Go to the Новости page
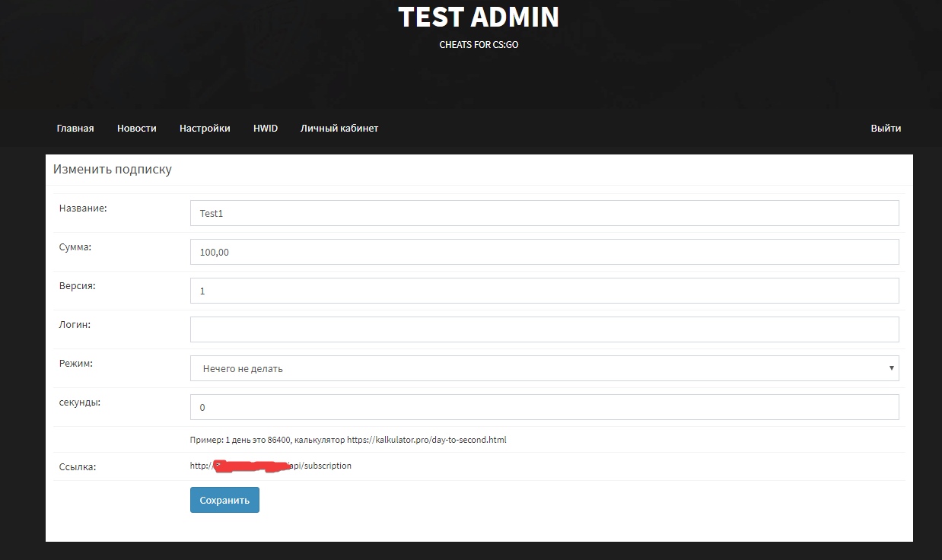 tap(137, 129)
